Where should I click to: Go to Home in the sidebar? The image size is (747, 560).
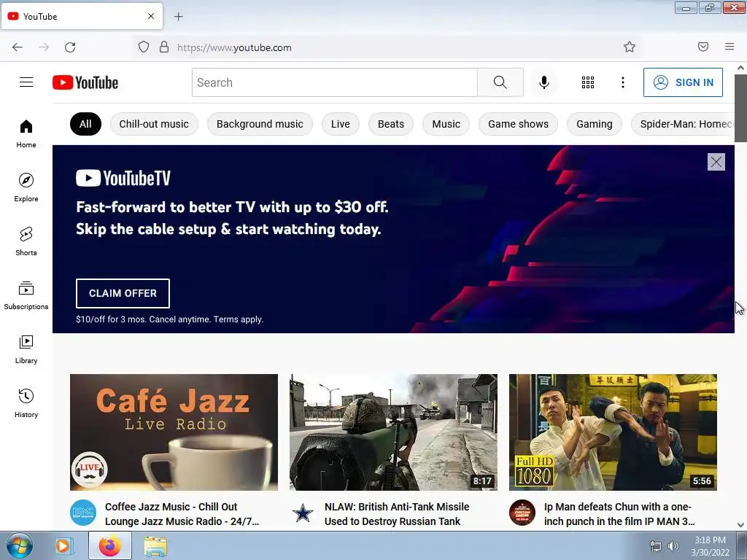click(26, 134)
